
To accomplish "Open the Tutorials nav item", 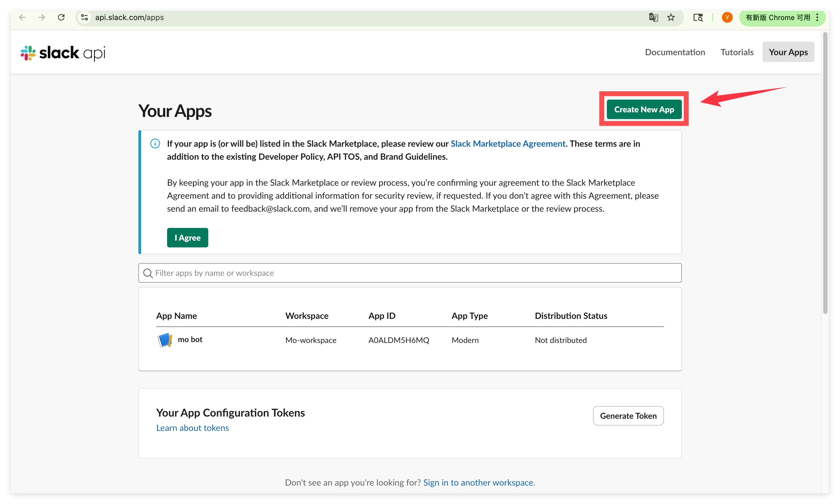I will pyautogui.click(x=737, y=52).
